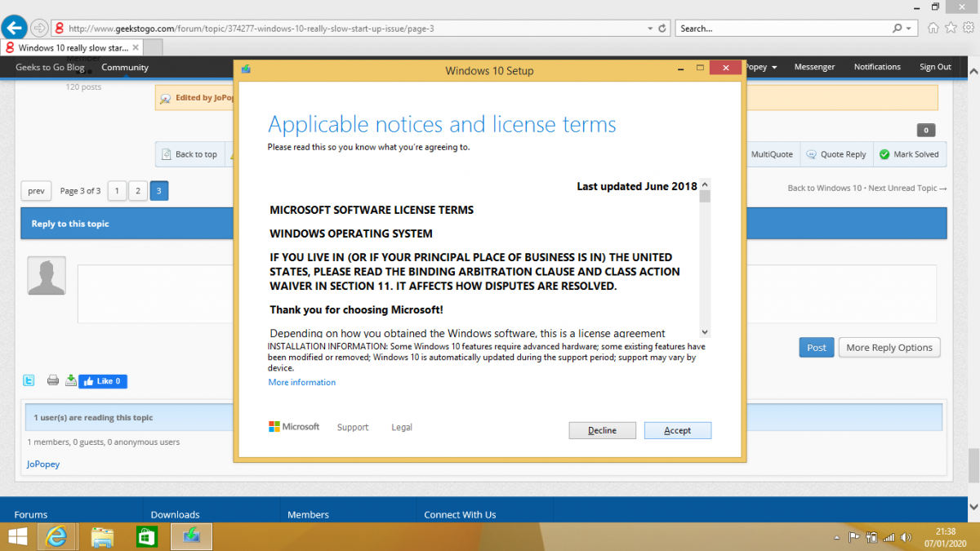Open the Geeks to Go Blog menu item

click(x=50, y=68)
